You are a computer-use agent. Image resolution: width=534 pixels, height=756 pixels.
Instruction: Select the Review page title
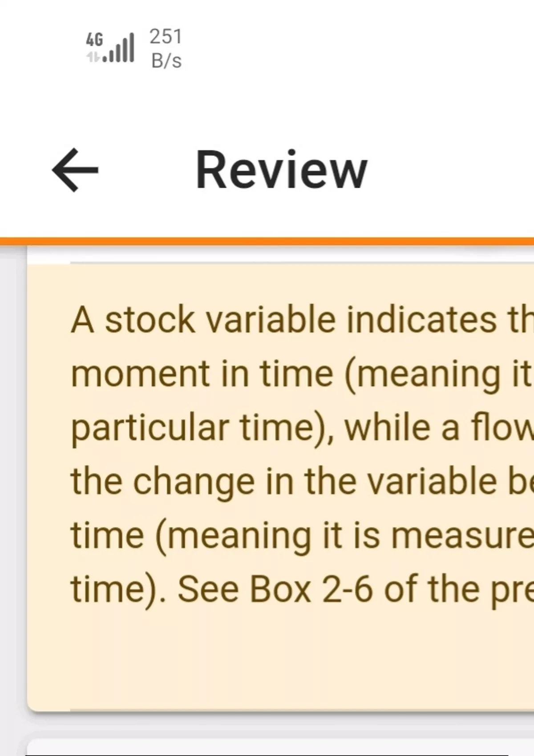[x=281, y=171]
